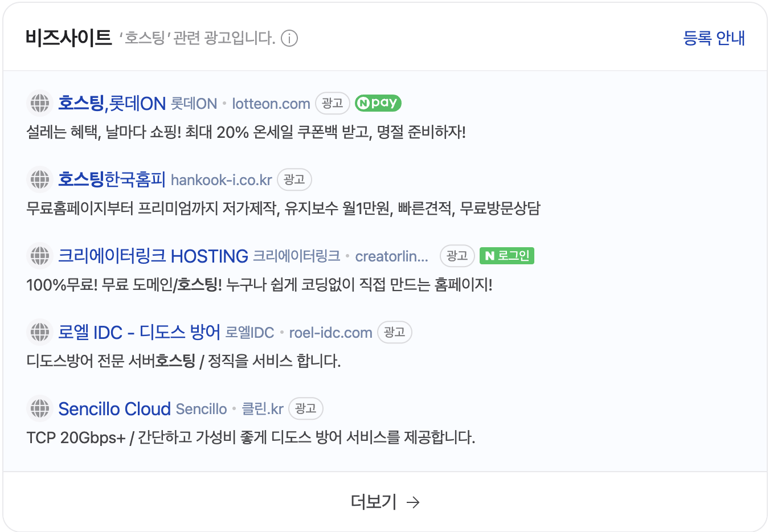Click the globe icon beside 호스팅한국홈피
Image resolution: width=769 pixels, height=532 pixels.
coord(40,179)
